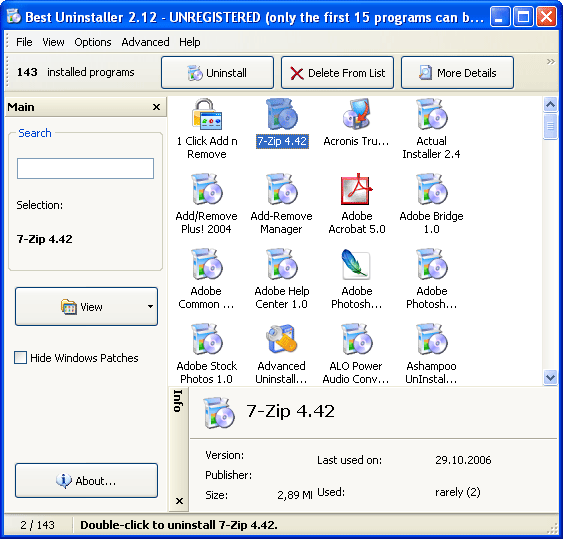Click the Uninstall button
Viewport: 563px width, 539px height.
click(x=217, y=73)
